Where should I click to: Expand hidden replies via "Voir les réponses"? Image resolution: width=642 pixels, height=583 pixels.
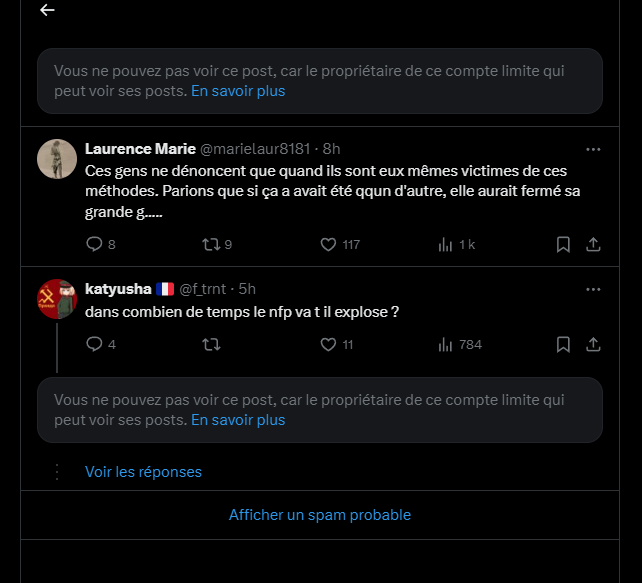coord(143,471)
